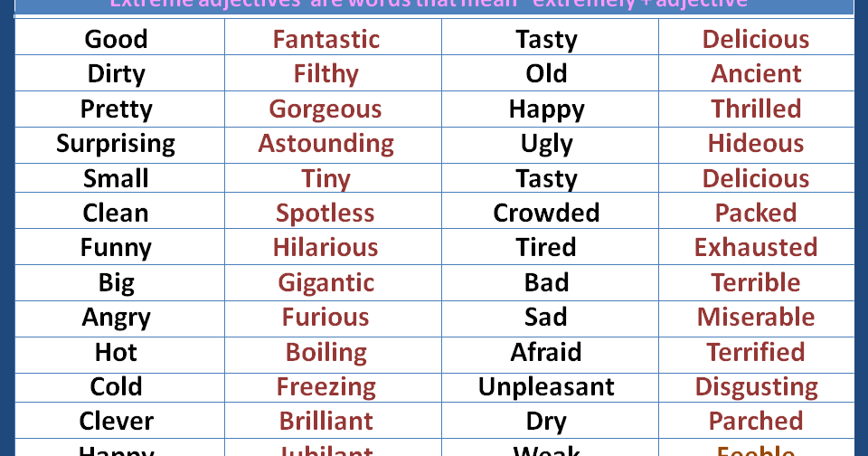Select the Disgusting cell
This screenshot has width=868, height=456.
pos(756,387)
